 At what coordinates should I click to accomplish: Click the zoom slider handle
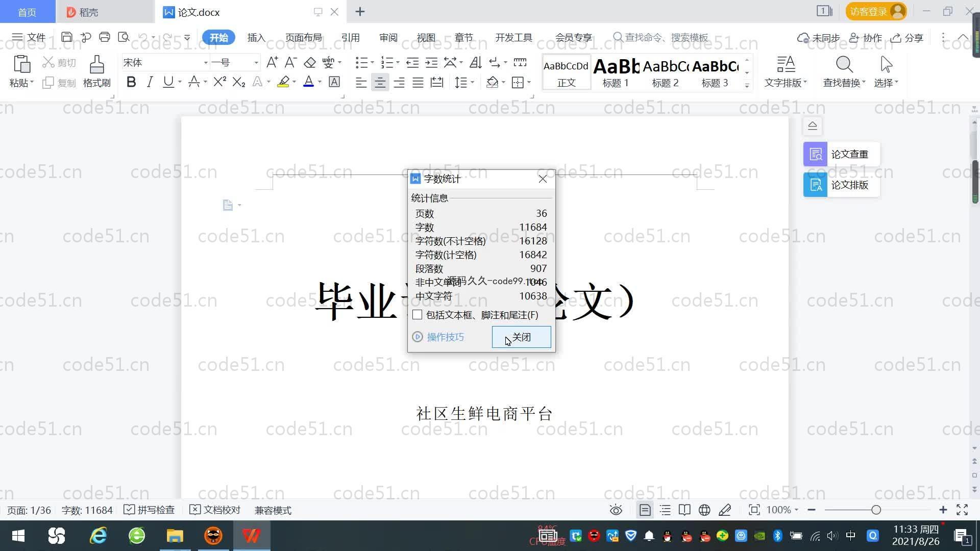876,510
